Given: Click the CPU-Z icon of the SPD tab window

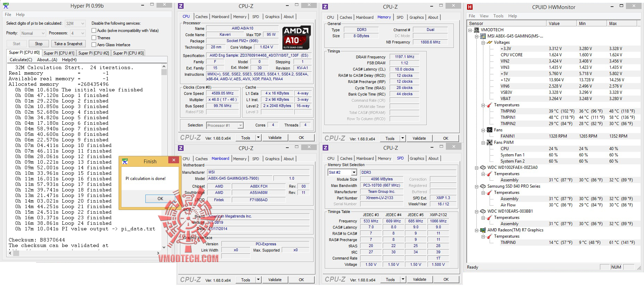Looking at the screenshot, I should point(325,148).
